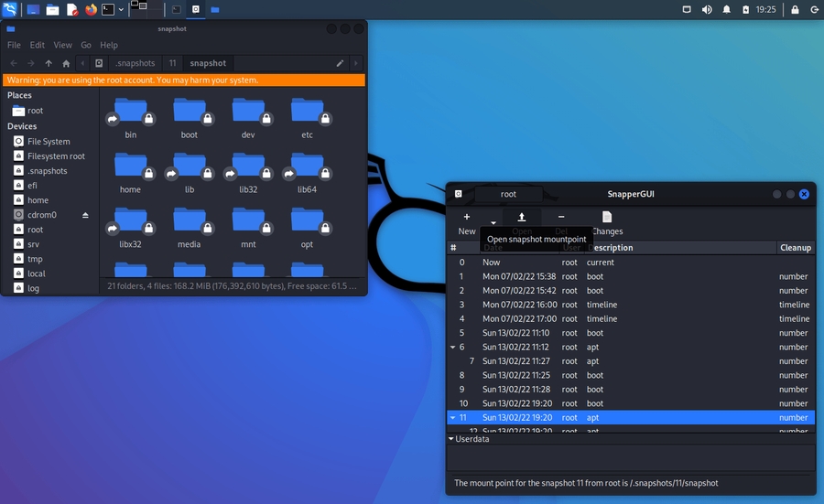Image resolution: width=824 pixels, height=504 pixels.
Task: Eject the cdrom0 device
Action: click(86, 215)
